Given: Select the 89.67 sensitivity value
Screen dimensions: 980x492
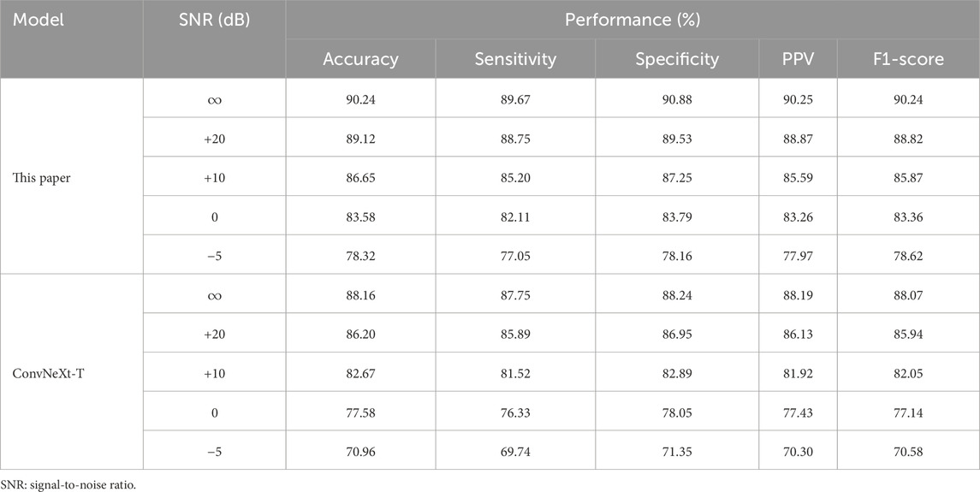Looking at the screenshot, I should point(515,98).
